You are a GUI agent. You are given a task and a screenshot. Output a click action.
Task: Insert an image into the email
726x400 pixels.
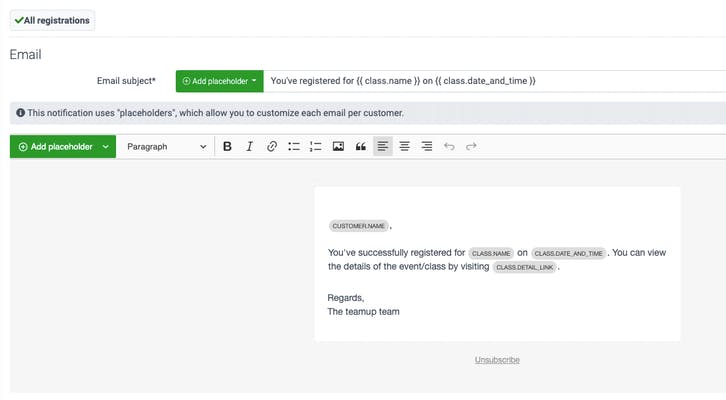point(338,147)
